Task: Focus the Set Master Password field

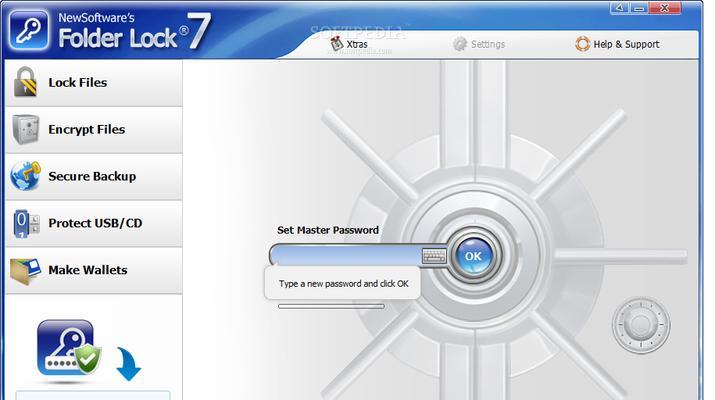Action: (347, 255)
